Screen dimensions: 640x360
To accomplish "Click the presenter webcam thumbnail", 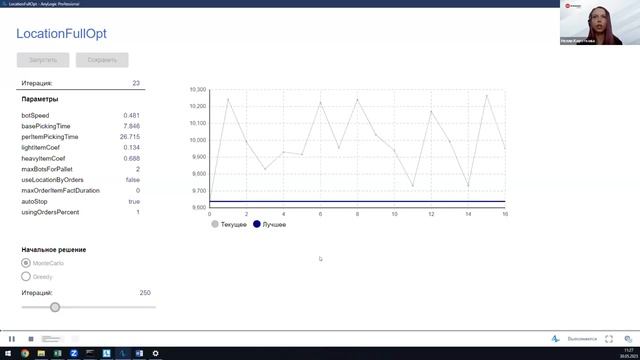I will point(600,22).
